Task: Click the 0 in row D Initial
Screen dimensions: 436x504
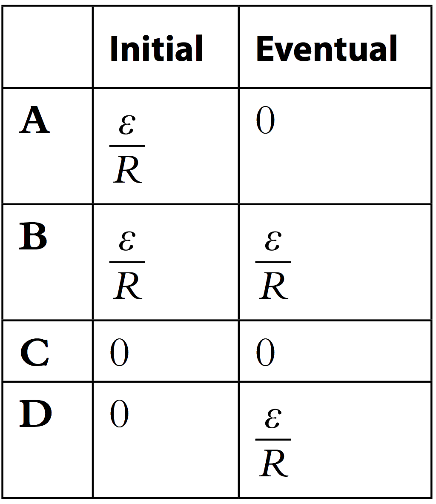Action: (120, 414)
